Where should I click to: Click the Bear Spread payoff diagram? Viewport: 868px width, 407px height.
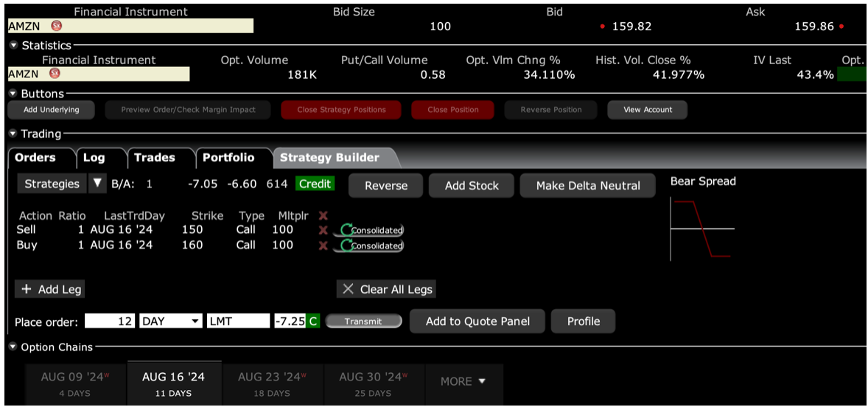point(702,229)
